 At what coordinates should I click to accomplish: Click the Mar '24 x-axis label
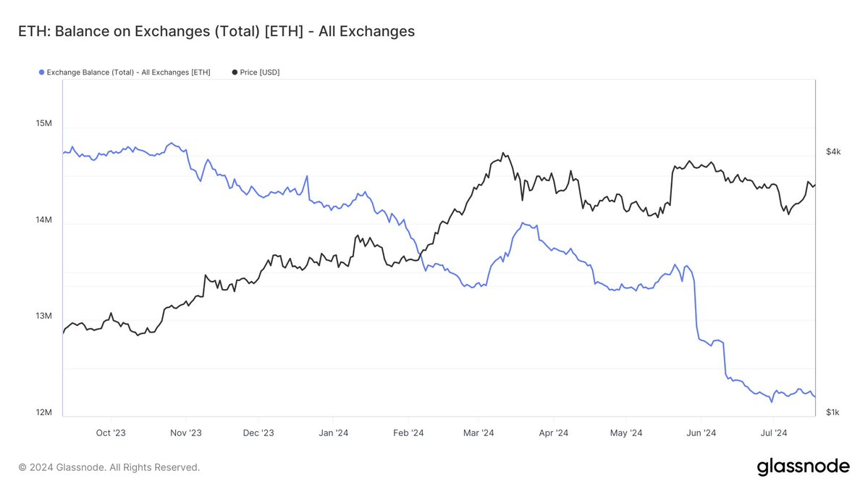(479, 433)
